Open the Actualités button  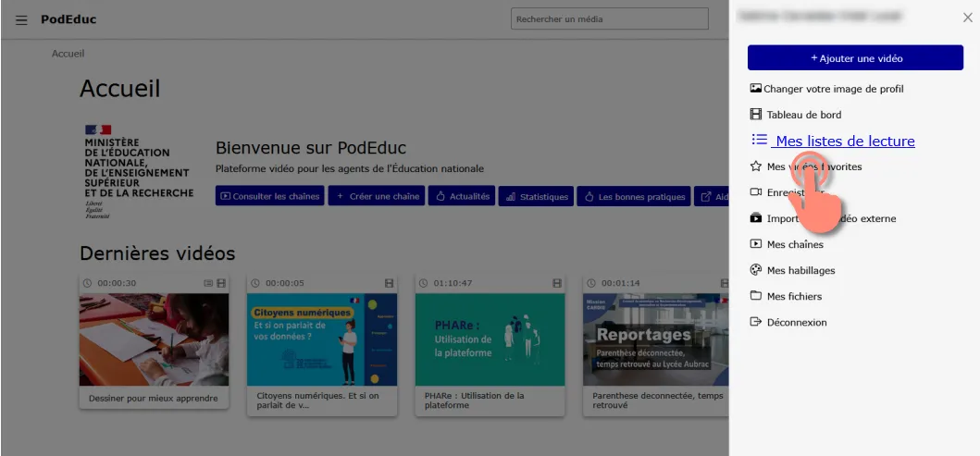(462, 196)
